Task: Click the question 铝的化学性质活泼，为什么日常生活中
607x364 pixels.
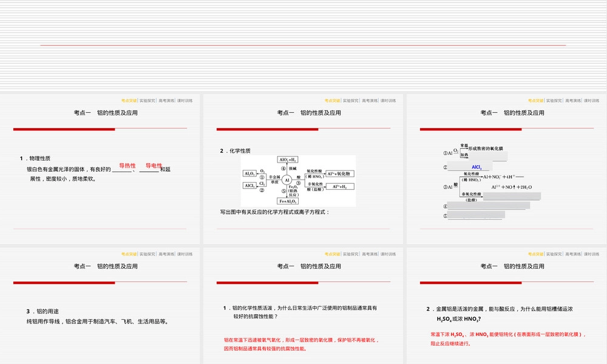Action: [300, 312]
